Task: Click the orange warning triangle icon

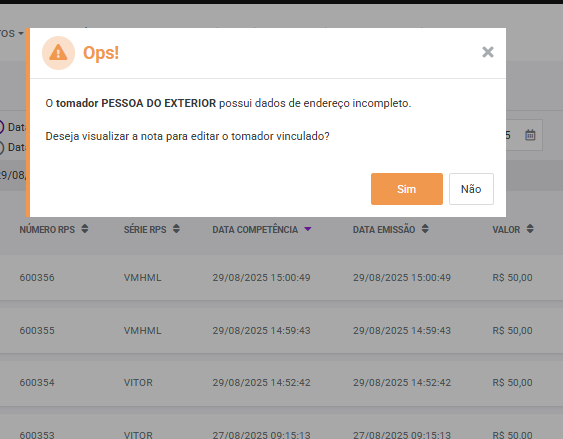Action: coord(58,53)
